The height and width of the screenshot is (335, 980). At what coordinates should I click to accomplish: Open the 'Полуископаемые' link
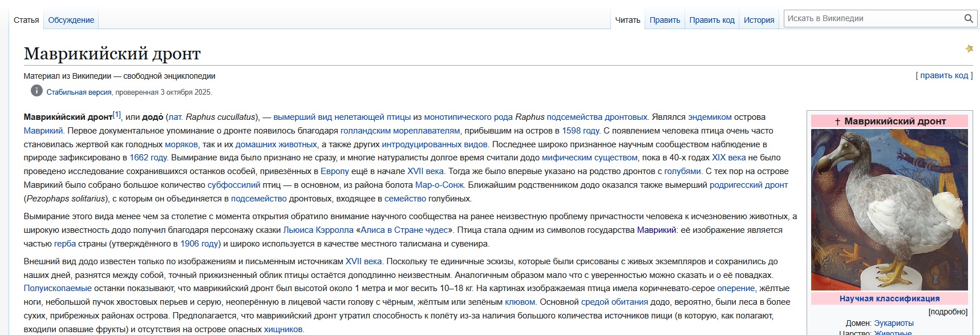click(x=58, y=288)
